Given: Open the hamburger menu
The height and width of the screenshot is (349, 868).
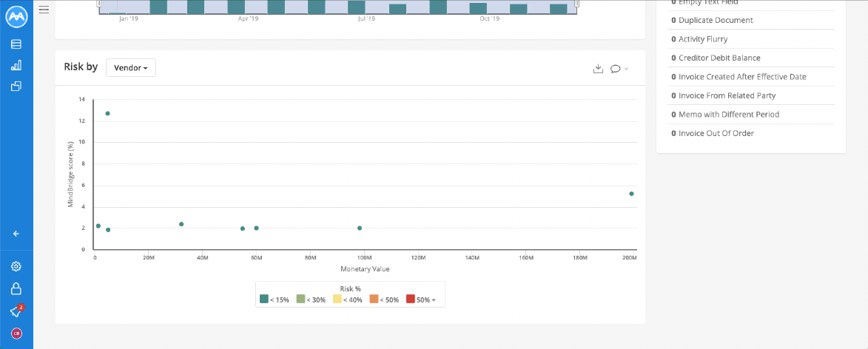Looking at the screenshot, I should [x=44, y=10].
